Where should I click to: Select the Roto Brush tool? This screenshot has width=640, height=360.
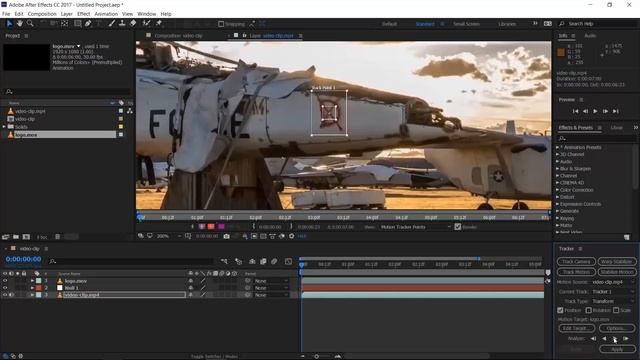(147, 24)
